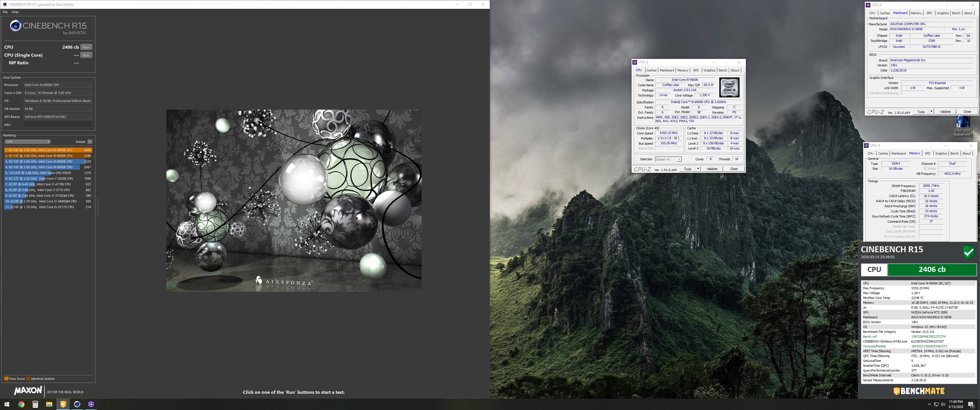Click the BenchMate logo at panel bottom
The image size is (980, 410).
click(x=919, y=391)
